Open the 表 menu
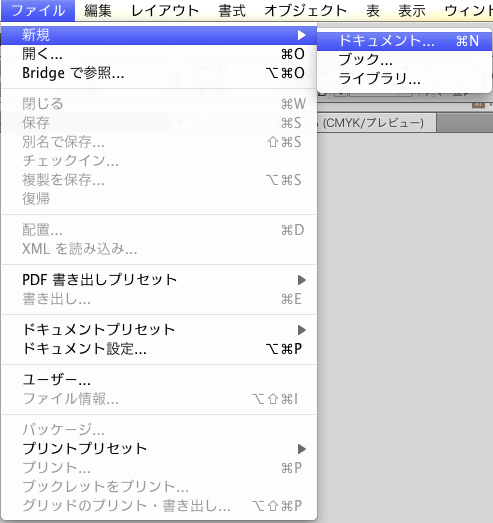Viewport: 493px width, 523px height. click(x=373, y=11)
